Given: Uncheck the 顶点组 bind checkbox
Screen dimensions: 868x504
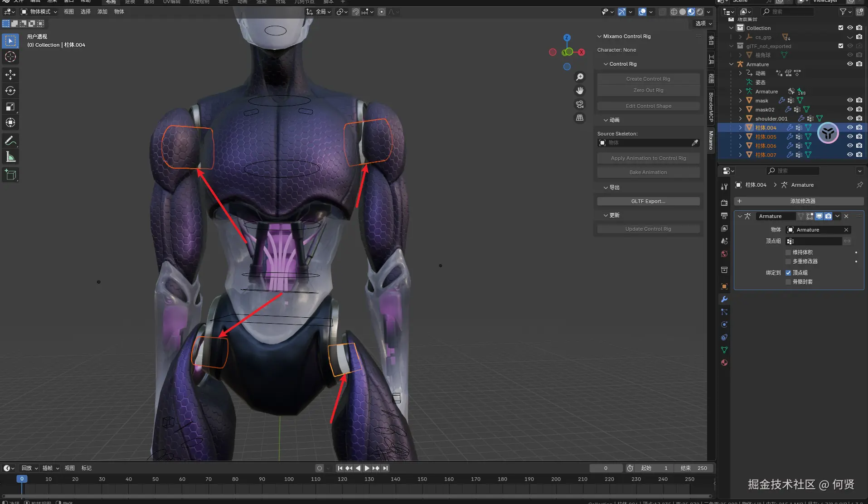Looking at the screenshot, I should pos(788,273).
